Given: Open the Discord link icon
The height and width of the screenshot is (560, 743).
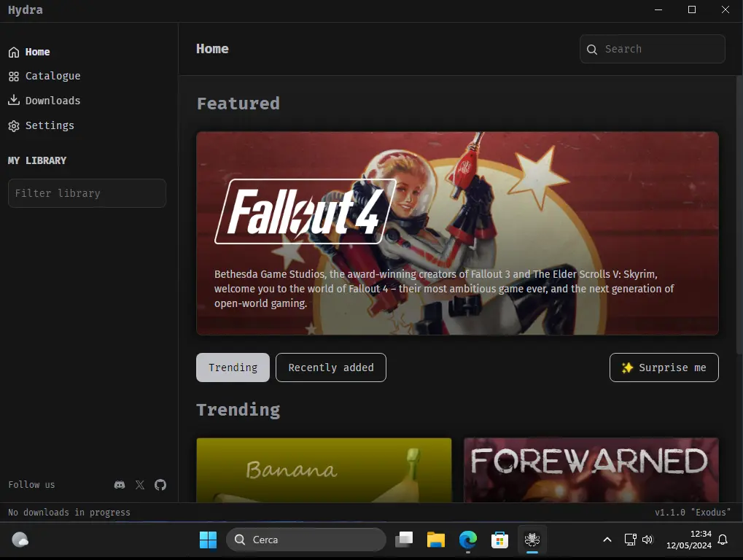Looking at the screenshot, I should 120,485.
